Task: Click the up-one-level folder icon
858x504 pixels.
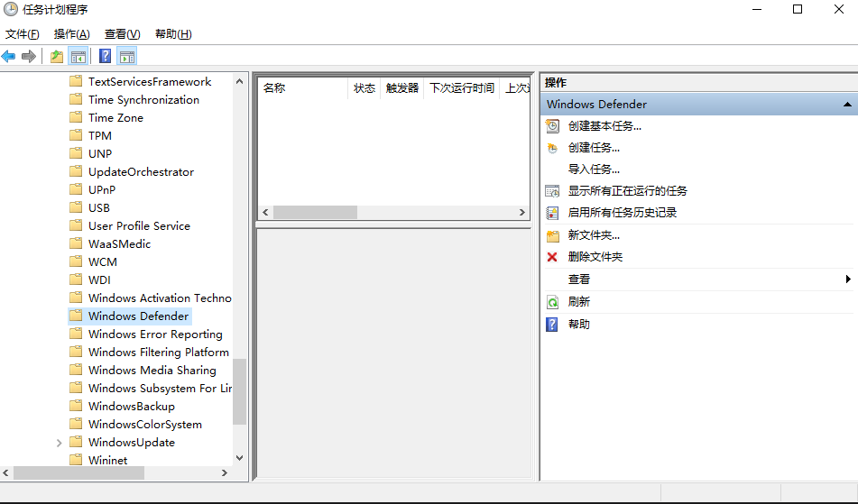Action: tap(56, 56)
